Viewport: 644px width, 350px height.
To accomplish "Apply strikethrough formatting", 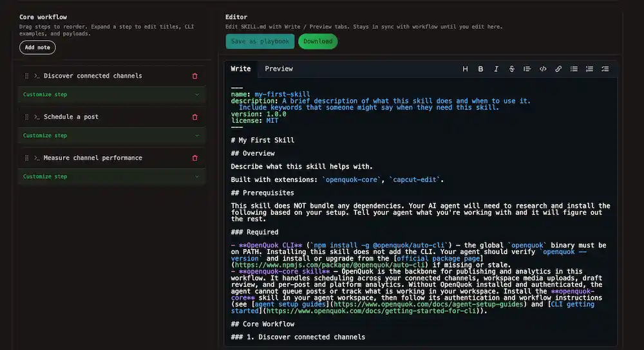I will pos(512,69).
